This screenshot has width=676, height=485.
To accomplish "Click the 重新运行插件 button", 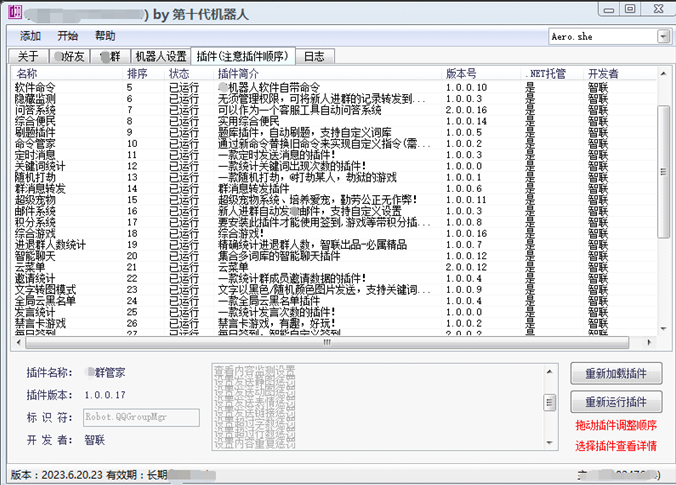I will pos(615,402).
